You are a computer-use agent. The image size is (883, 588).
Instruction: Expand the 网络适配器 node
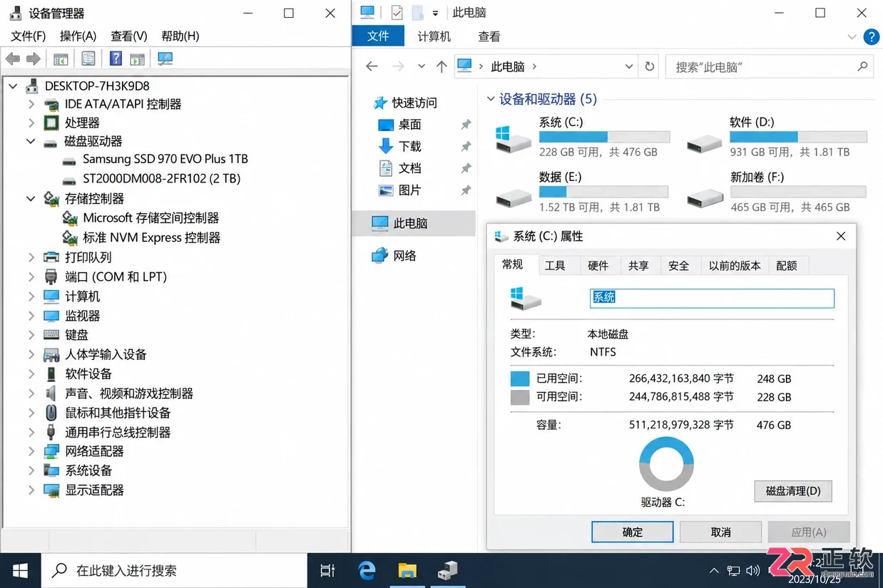click(x=31, y=451)
